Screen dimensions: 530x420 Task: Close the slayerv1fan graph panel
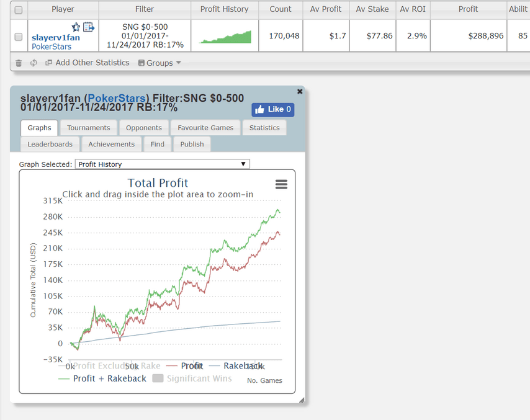[x=300, y=91]
